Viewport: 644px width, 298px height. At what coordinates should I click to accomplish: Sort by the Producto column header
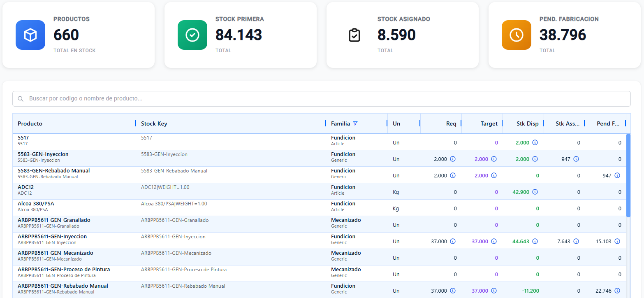(30, 123)
